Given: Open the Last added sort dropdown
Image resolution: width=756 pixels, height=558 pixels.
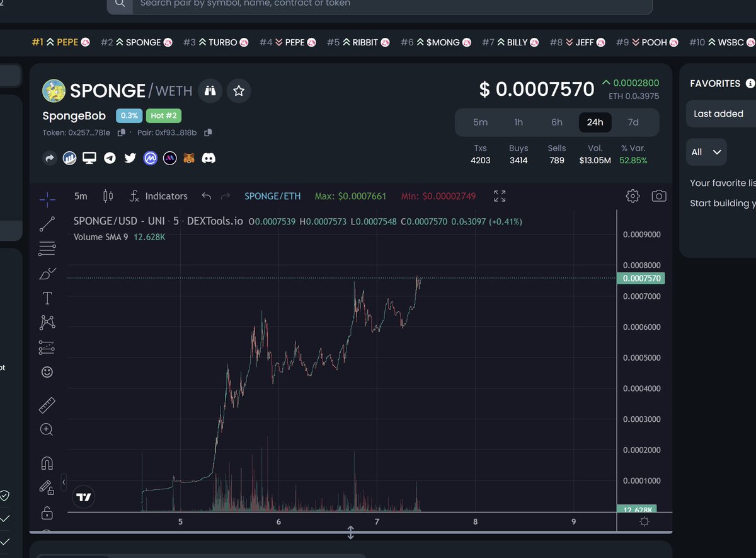Looking at the screenshot, I should 721,114.
